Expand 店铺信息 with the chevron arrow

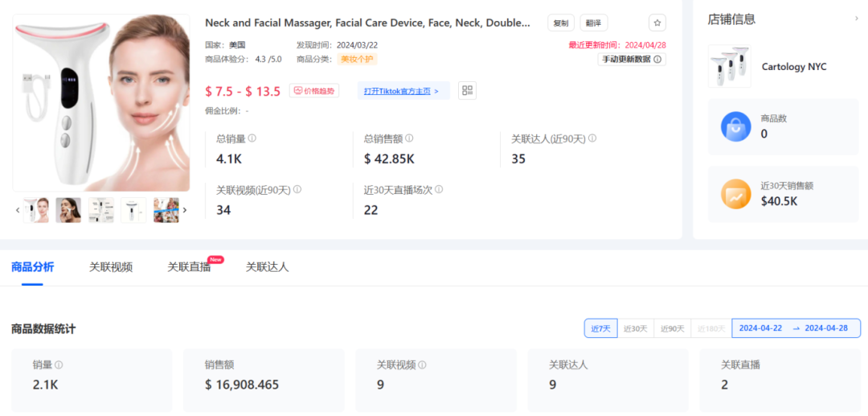(857, 19)
